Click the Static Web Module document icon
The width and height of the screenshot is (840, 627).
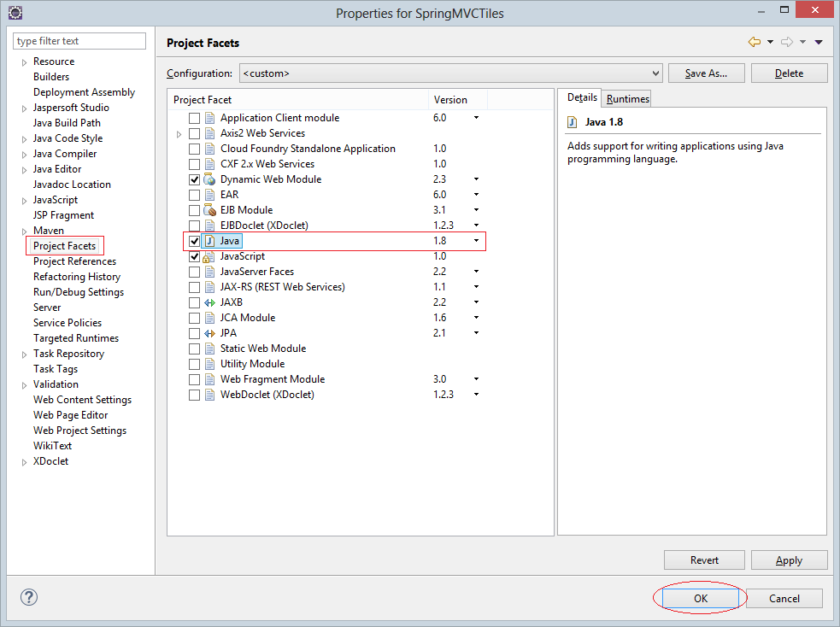pos(210,349)
